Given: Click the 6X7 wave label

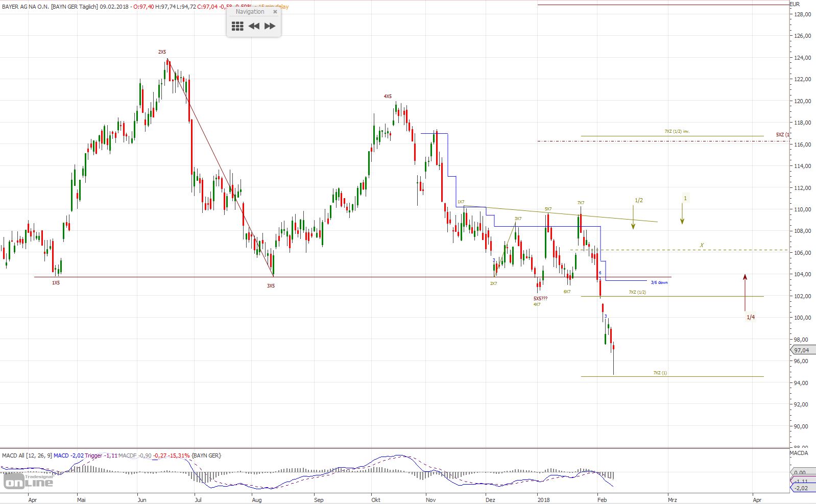Looking at the screenshot, I should (x=567, y=292).
